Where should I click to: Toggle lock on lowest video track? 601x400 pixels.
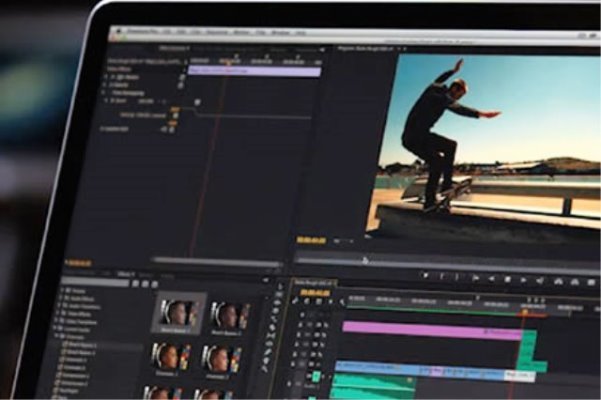(x=293, y=364)
